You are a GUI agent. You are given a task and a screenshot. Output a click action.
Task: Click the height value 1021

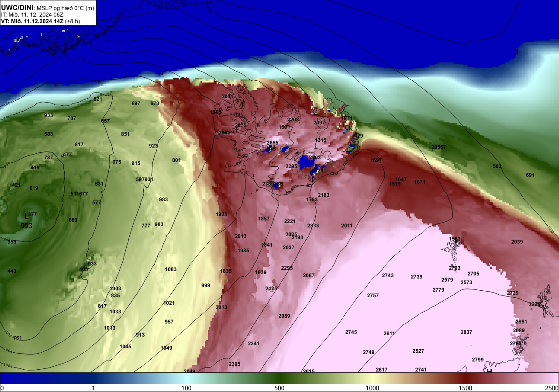point(169,303)
